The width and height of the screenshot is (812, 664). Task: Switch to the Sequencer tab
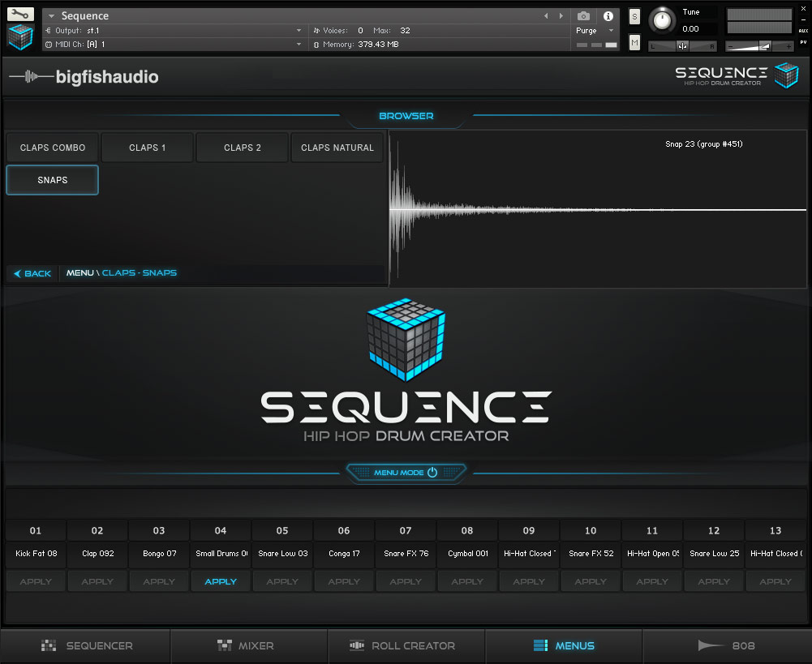tap(86, 645)
